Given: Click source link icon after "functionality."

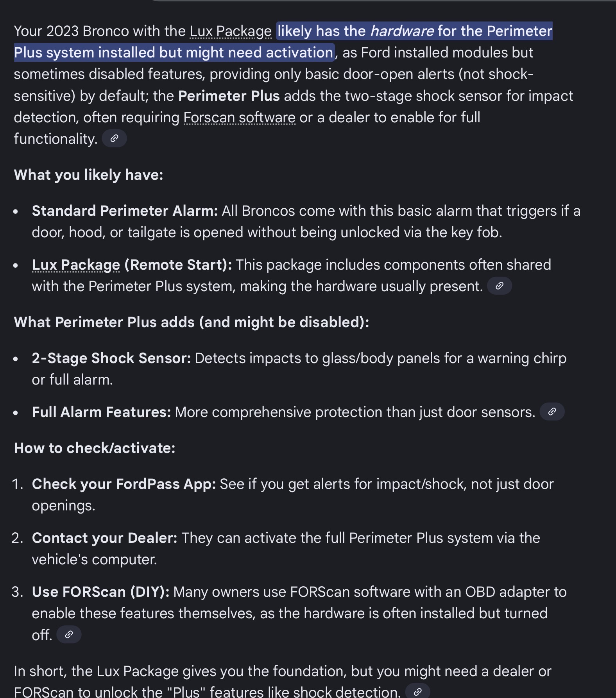Looking at the screenshot, I should click(x=114, y=139).
